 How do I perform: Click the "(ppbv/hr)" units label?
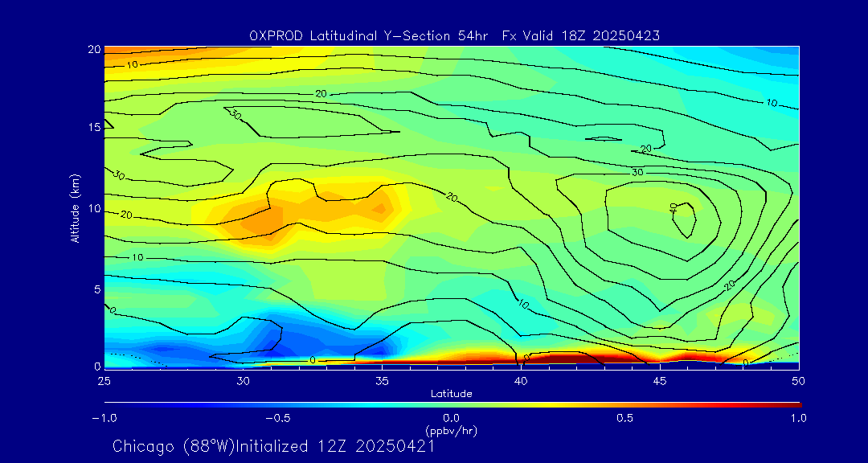pos(451,430)
